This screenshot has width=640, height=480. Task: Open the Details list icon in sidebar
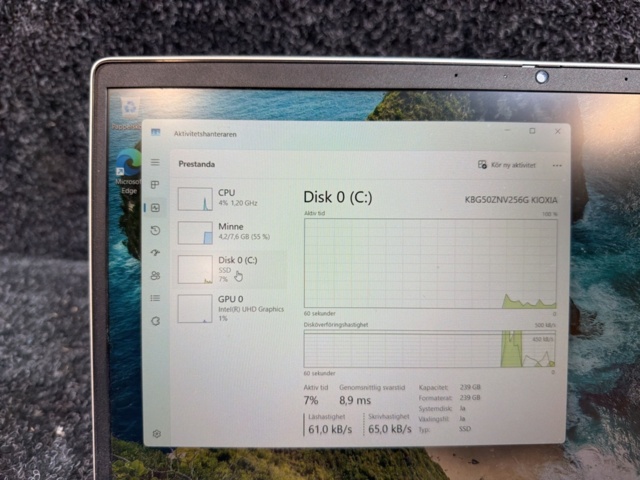[155, 298]
